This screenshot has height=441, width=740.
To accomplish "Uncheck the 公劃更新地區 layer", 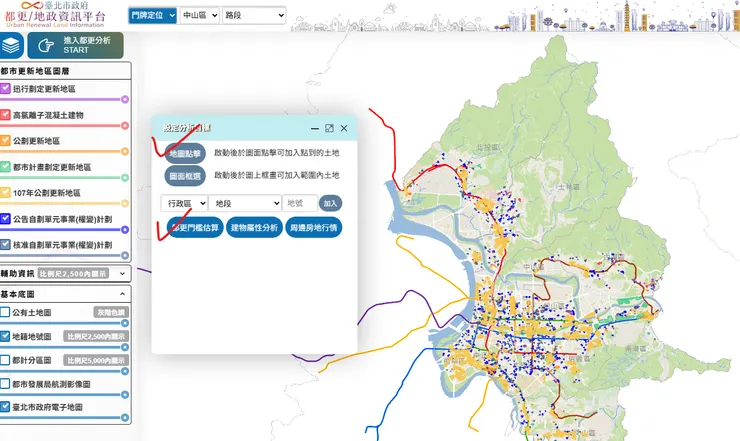I will point(5,141).
